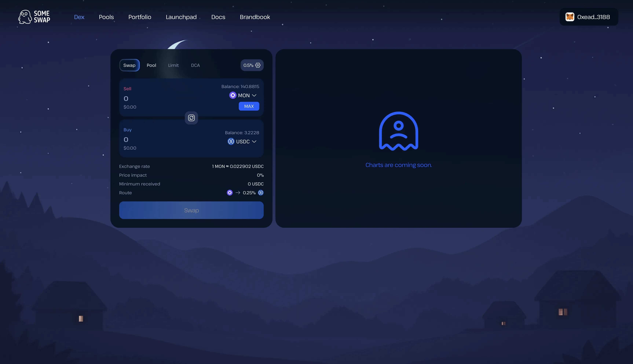Select the Limit tab
633x364 pixels.
point(173,65)
